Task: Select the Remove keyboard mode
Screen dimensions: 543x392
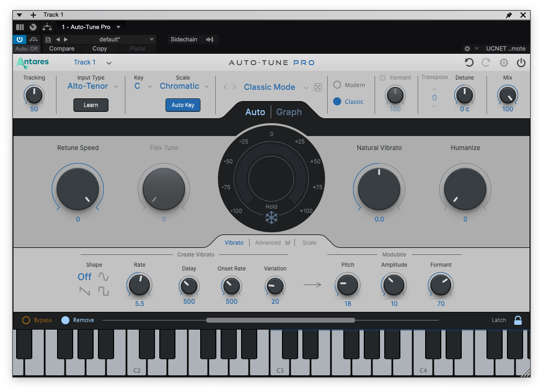Action: coord(65,320)
